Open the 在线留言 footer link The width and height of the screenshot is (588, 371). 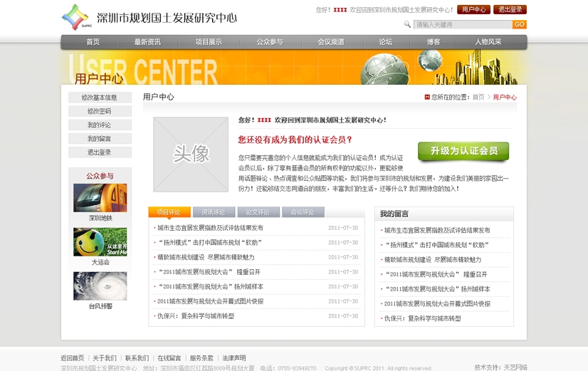point(169,358)
